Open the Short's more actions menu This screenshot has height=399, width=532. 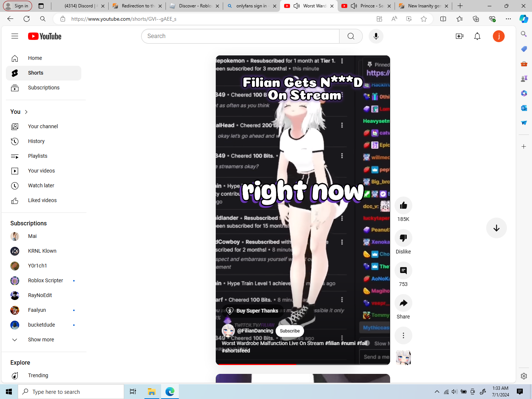(403, 335)
